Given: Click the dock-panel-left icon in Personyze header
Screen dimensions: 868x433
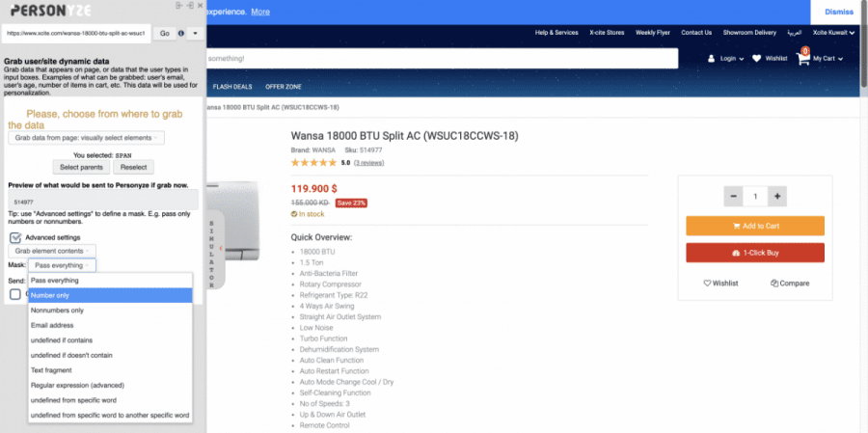Looking at the screenshot, I should tap(178, 5).
